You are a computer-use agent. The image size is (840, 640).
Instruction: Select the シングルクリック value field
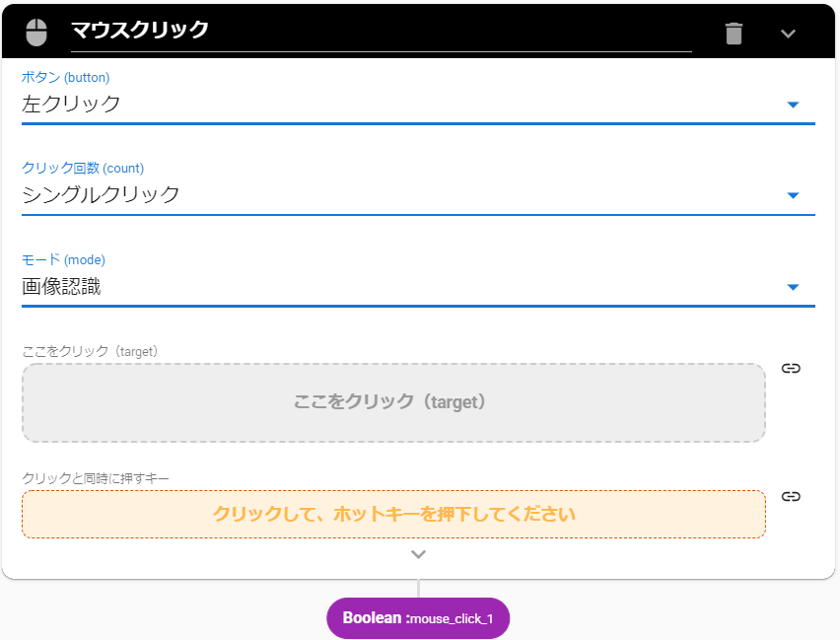394,194
